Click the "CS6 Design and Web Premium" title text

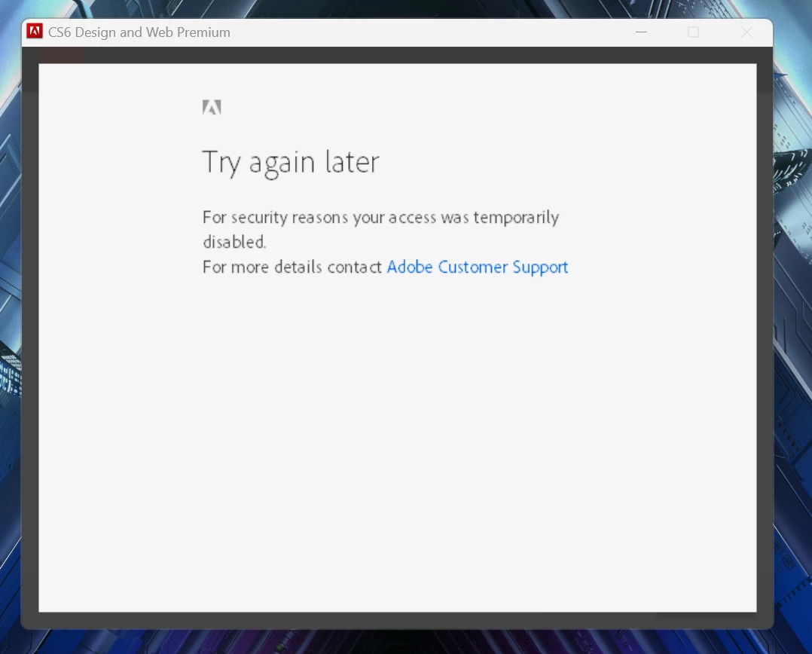139,32
